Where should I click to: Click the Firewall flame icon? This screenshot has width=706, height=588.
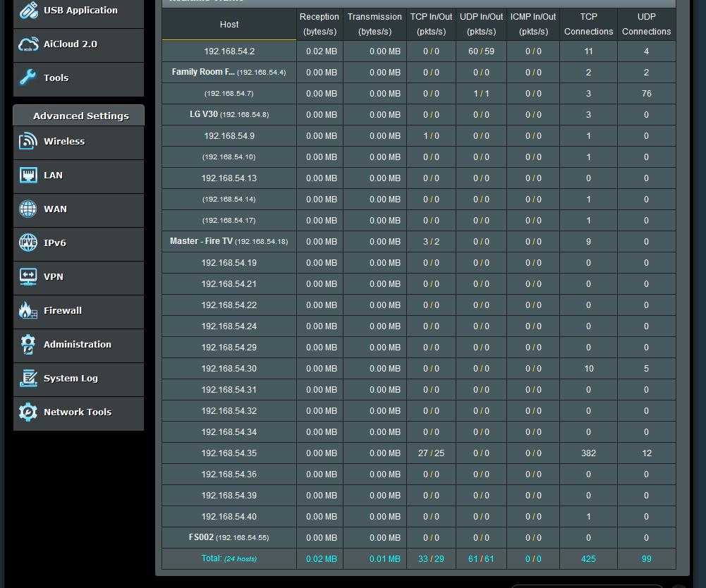click(x=28, y=310)
